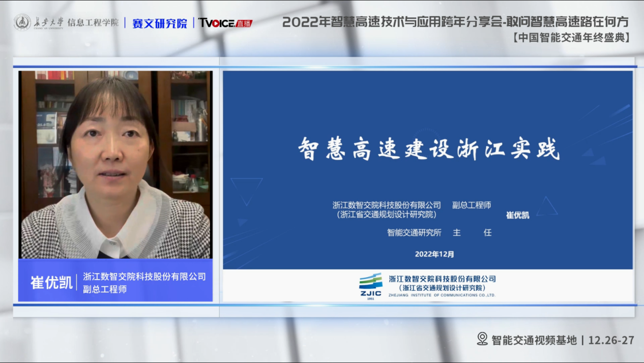Click the slide title 智慧高速建设浙江实践

click(x=428, y=149)
